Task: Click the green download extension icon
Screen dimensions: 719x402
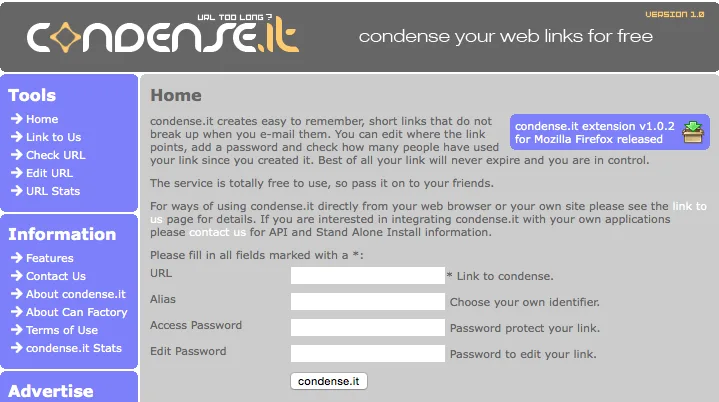Action: 692,132
